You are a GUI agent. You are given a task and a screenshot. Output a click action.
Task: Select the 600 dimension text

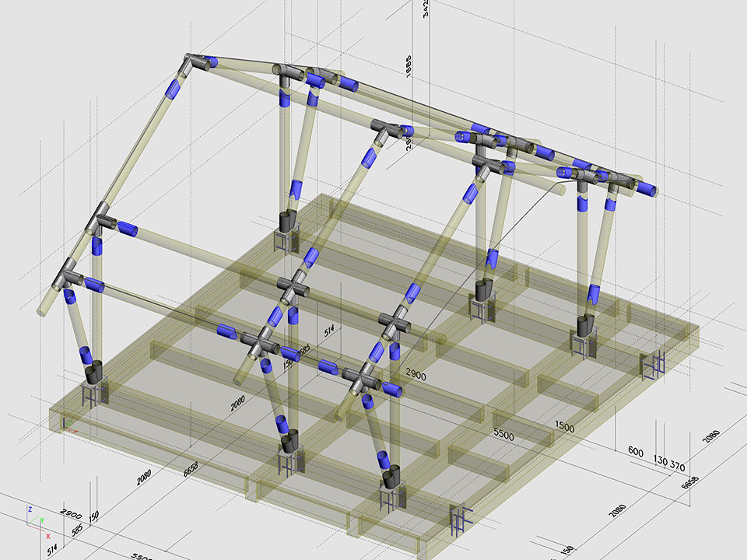636,453
